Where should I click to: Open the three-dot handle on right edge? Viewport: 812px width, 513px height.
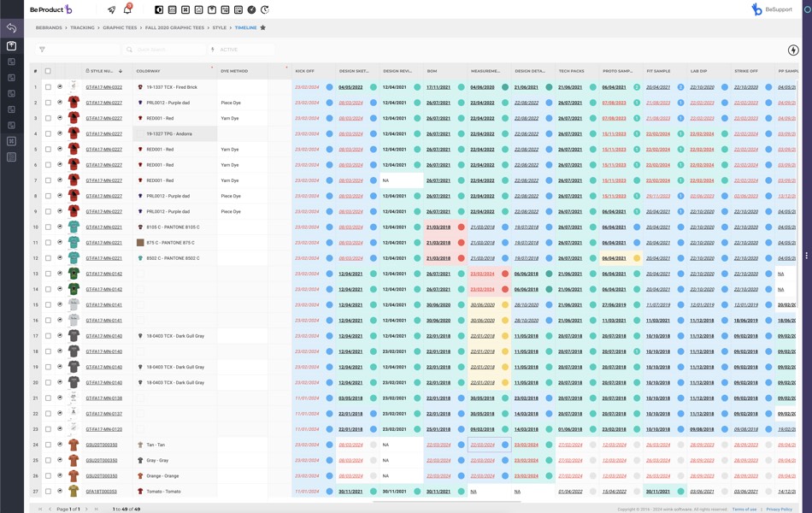pos(806,256)
